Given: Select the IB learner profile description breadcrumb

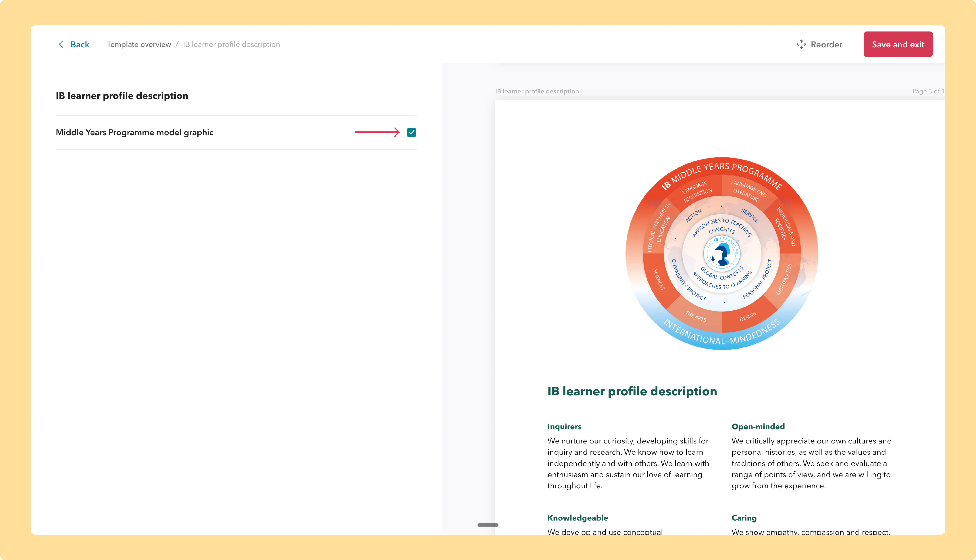Looking at the screenshot, I should 231,44.
